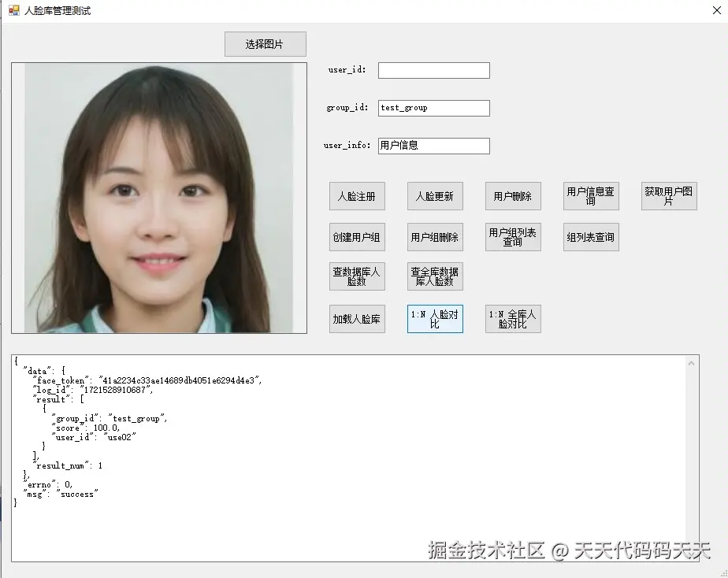Click the 加载人脸库 load face library button
The image size is (728, 578).
(357, 319)
